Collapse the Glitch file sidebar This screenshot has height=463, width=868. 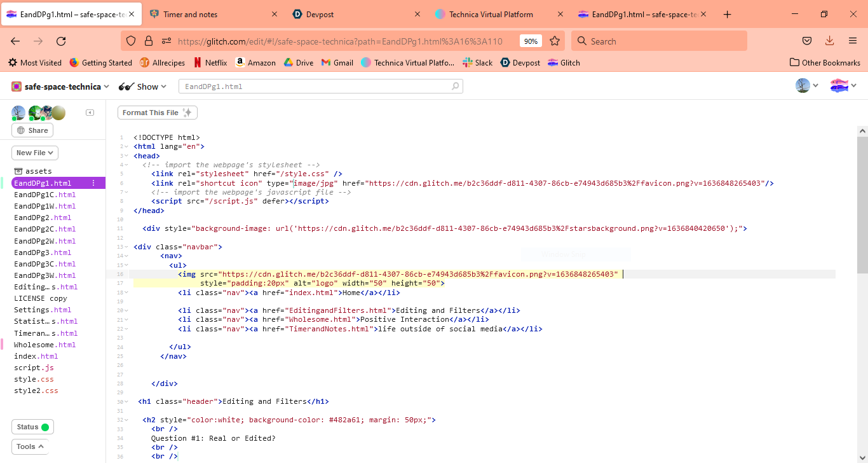[90, 113]
